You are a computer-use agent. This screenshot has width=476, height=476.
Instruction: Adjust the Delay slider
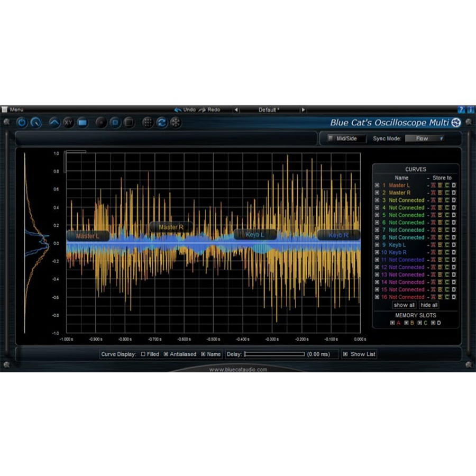click(275, 354)
